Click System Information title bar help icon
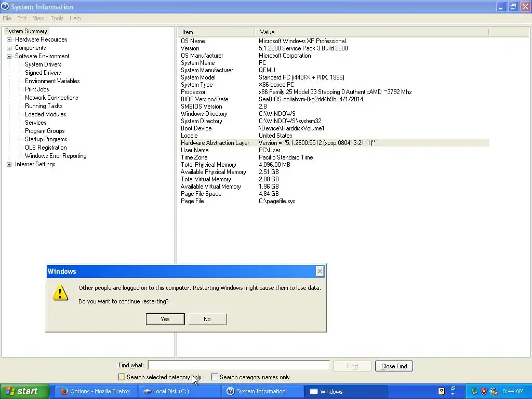 tap(5, 6)
